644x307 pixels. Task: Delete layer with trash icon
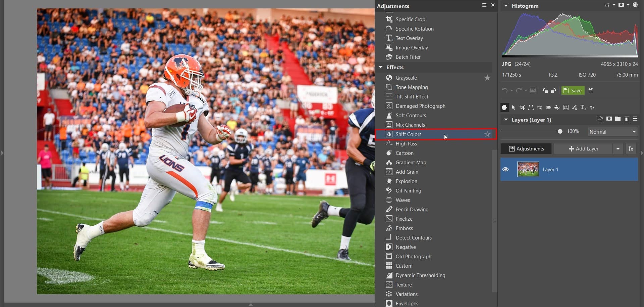[626, 119]
